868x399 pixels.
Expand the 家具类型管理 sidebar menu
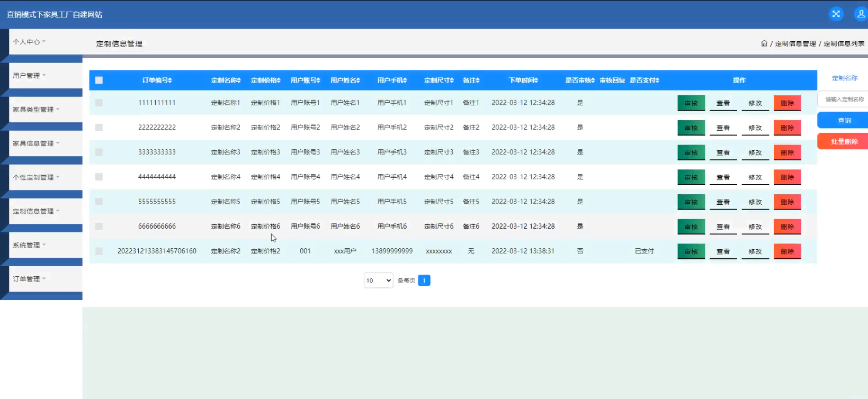pos(46,110)
